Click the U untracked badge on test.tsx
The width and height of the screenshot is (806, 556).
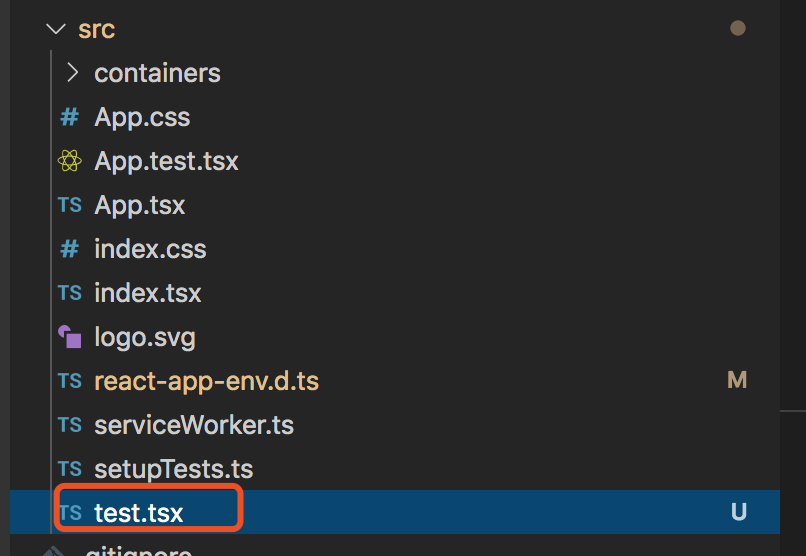(x=738, y=513)
